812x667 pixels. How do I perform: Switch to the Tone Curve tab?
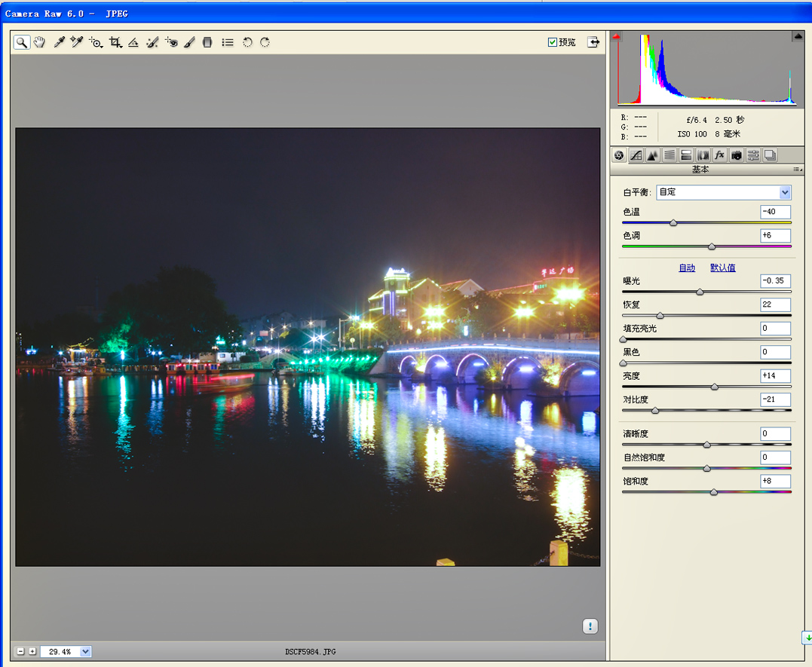(x=636, y=155)
